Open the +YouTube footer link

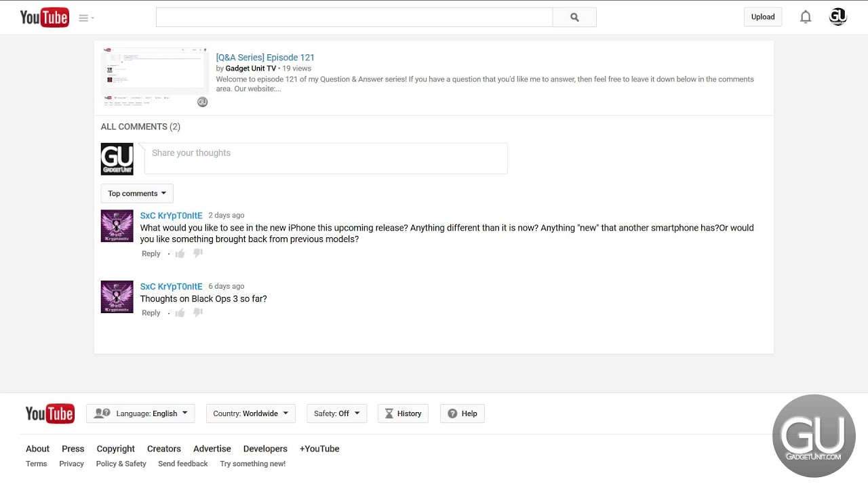[319, 449]
